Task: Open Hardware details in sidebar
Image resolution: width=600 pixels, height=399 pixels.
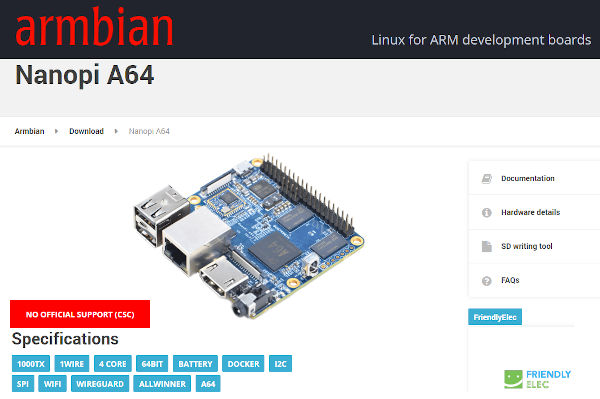Action: point(530,212)
